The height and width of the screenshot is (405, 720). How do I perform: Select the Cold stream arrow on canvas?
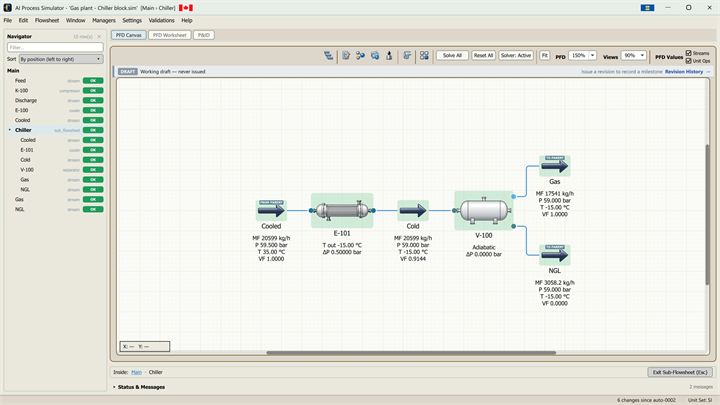[412, 210]
